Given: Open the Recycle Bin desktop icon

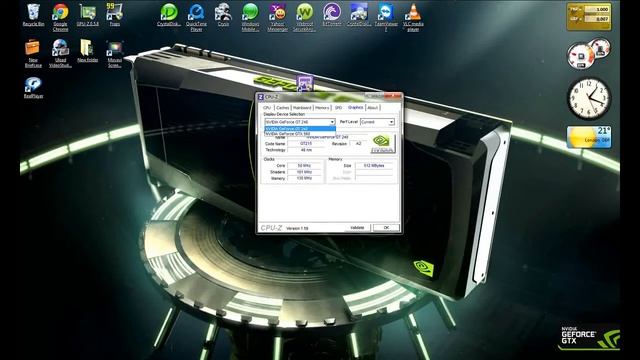Looking at the screenshot, I should pos(33,15).
